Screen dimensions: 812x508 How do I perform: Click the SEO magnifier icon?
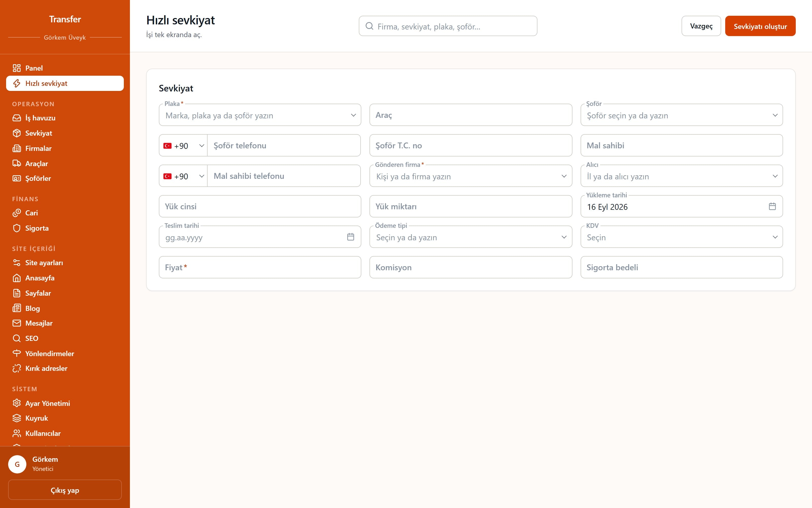(16, 338)
